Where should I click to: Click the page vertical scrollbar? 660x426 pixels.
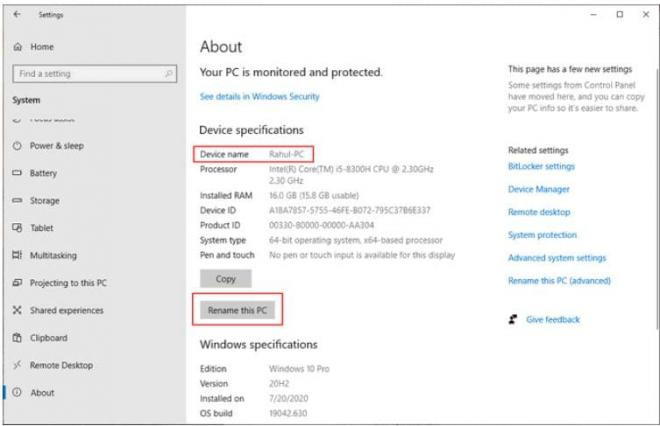[657, 198]
